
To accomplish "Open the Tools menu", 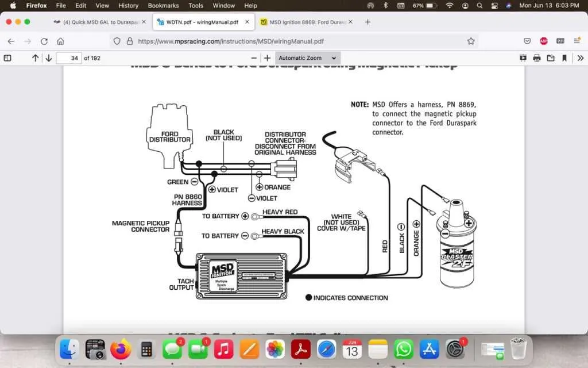I will pos(196,6).
